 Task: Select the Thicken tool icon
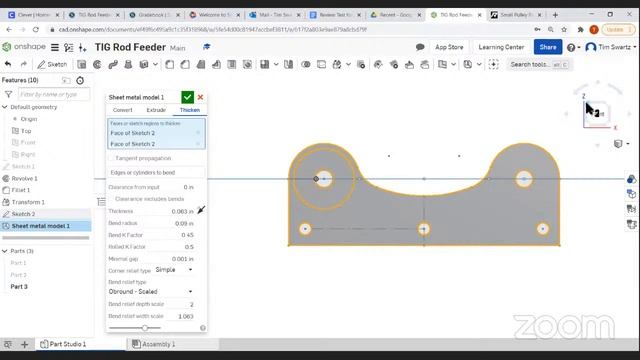coord(144,64)
